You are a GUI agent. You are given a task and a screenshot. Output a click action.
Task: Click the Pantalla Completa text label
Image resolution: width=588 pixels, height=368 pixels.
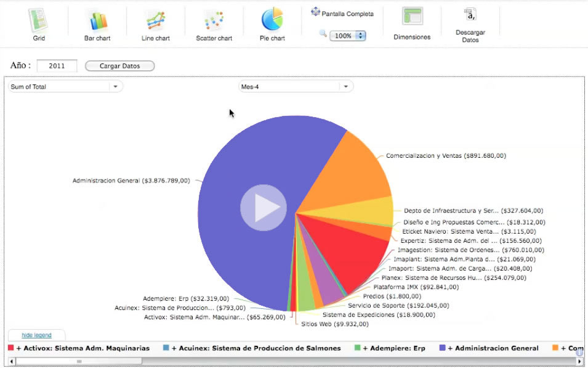348,14
